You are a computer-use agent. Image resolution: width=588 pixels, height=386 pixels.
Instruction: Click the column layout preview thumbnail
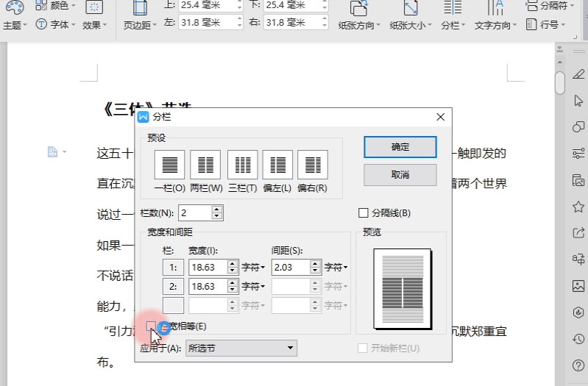pyautogui.click(x=403, y=289)
